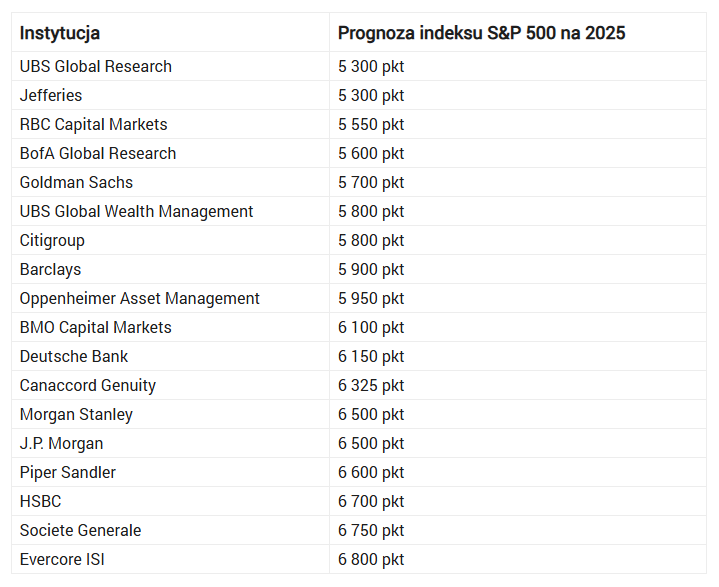Screen dimensions: 719x587
Task: Click "6 500 pkt" in the Morgan Stanley row
Action: click(x=371, y=415)
